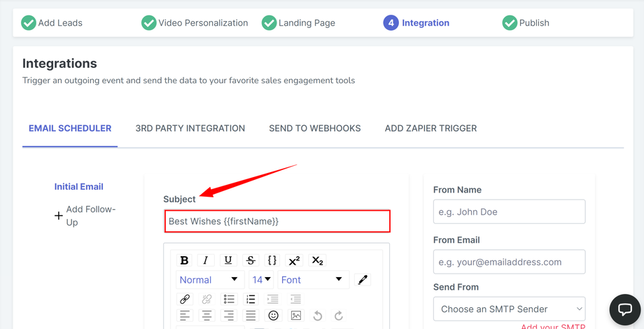Expand Choose an SMTP Sender dropdown
The height and width of the screenshot is (329, 644).
pyautogui.click(x=509, y=309)
